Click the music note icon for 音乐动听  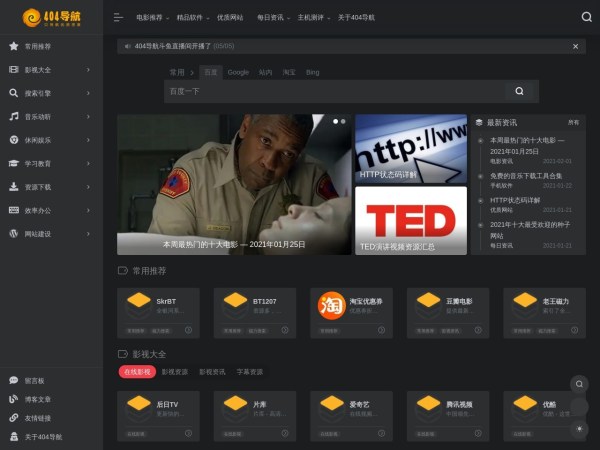14,116
